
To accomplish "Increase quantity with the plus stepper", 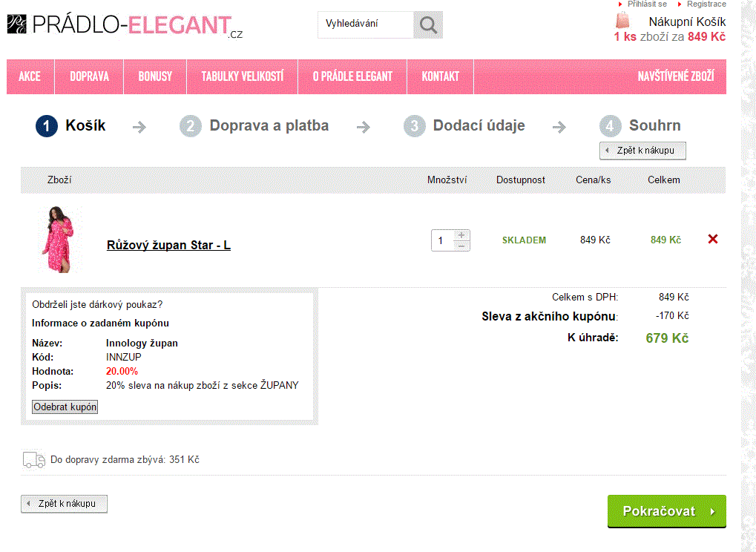I will coord(461,235).
